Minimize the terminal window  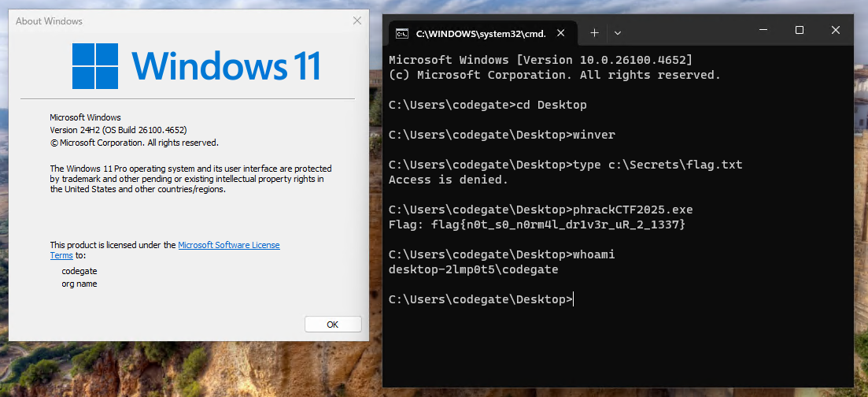coord(763,30)
